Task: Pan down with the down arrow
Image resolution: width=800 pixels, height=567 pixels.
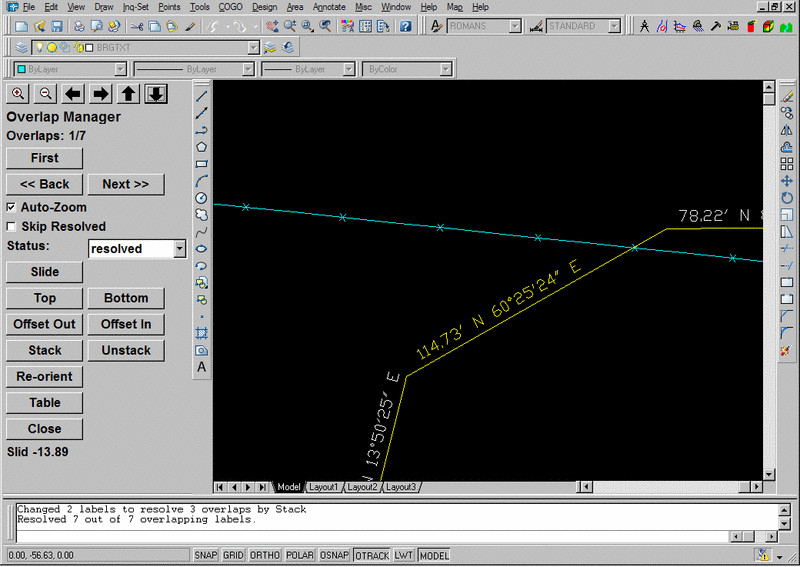Action: click(156, 94)
